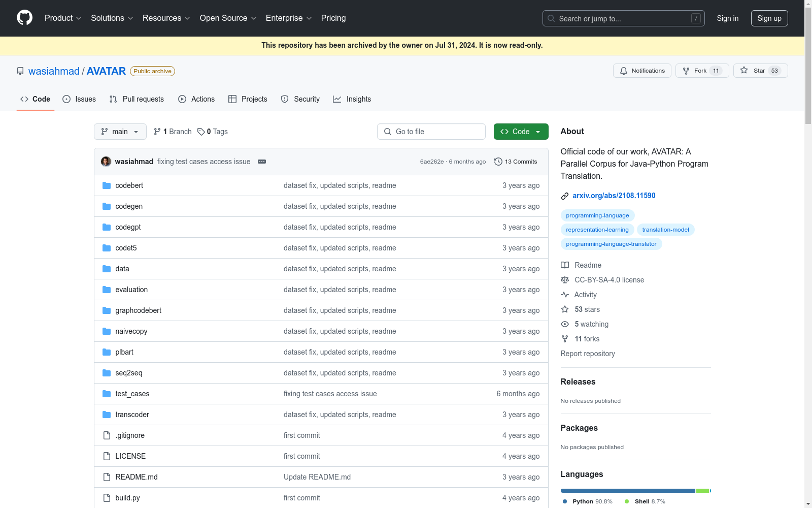Open the transcoder folder
812x508 pixels.
(132, 415)
